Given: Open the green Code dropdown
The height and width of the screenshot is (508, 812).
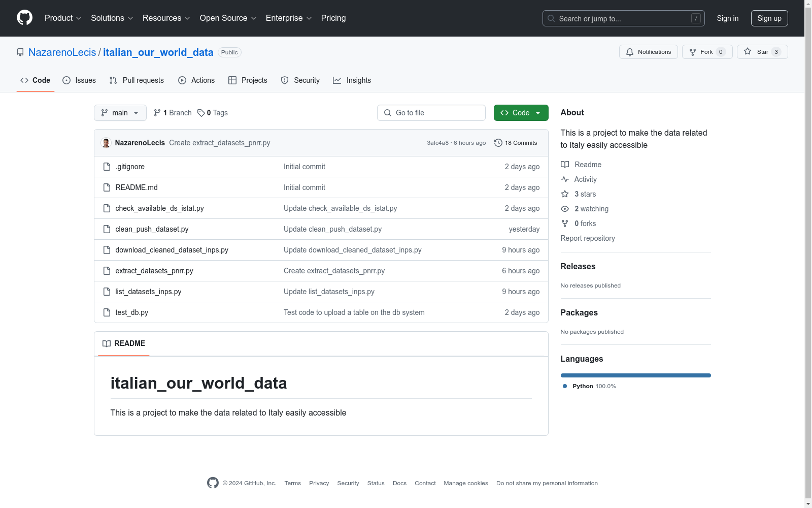Looking at the screenshot, I should (521, 113).
